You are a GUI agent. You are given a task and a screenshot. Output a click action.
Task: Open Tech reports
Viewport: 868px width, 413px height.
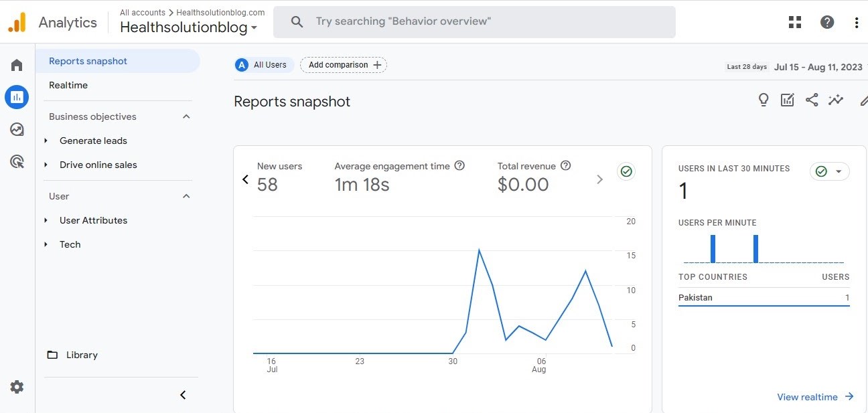point(70,244)
